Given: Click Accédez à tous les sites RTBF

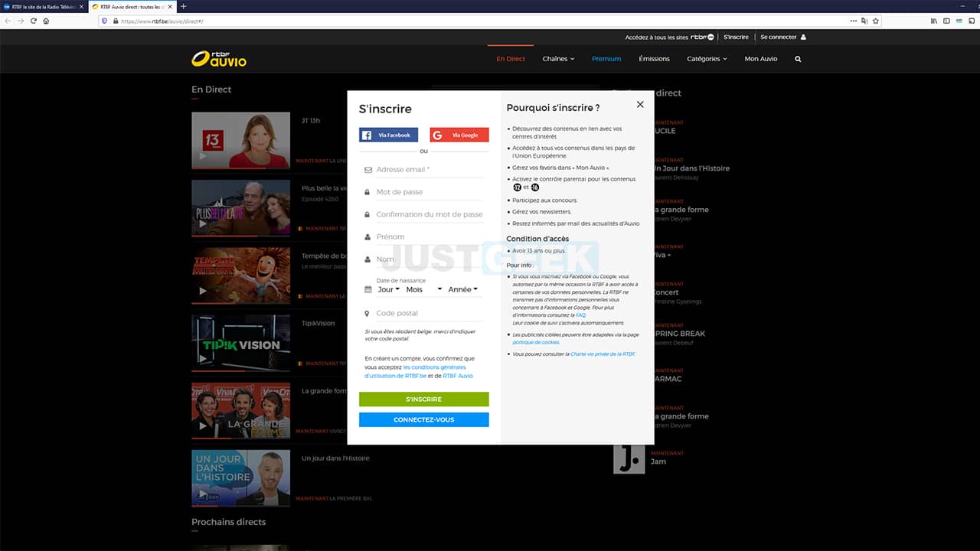Looking at the screenshot, I should [670, 37].
